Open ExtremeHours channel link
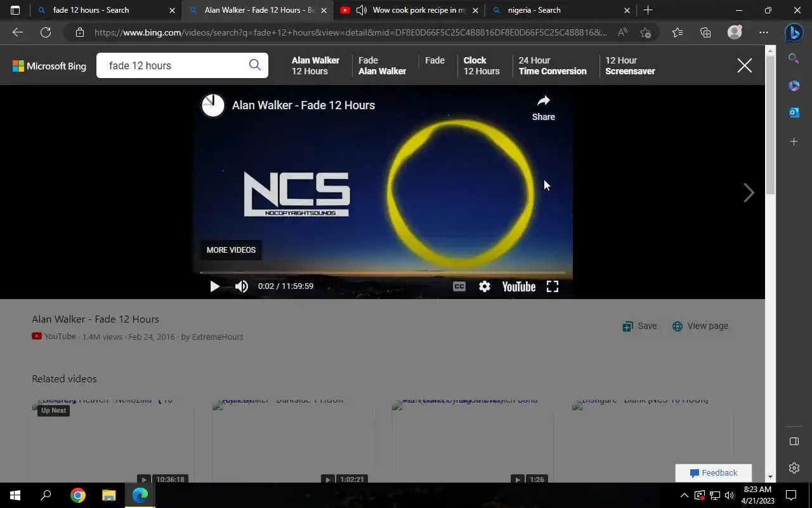The image size is (812, 508). tap(218, 337)
